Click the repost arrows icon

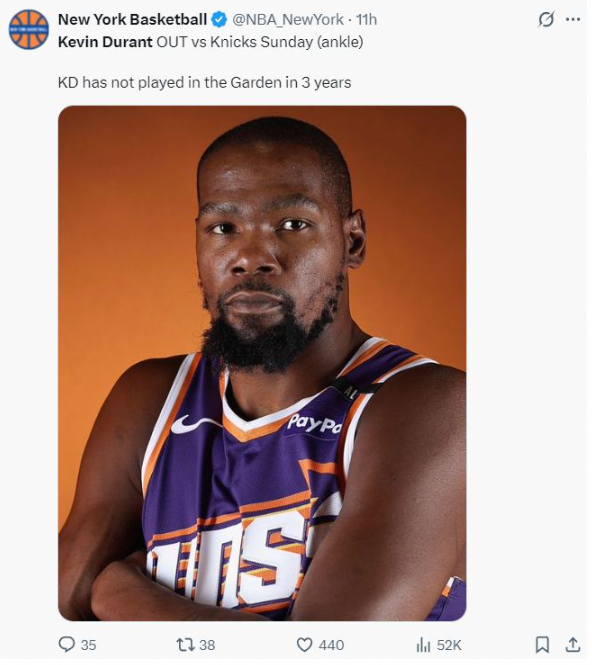[185, 645]
